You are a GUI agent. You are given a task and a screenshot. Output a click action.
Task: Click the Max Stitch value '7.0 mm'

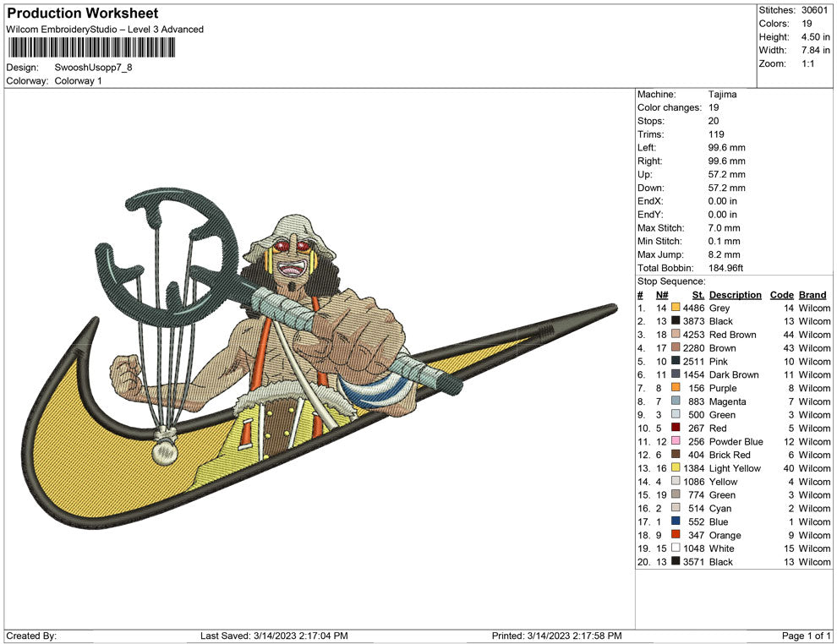pyautogui.click(x=724, y=228)
